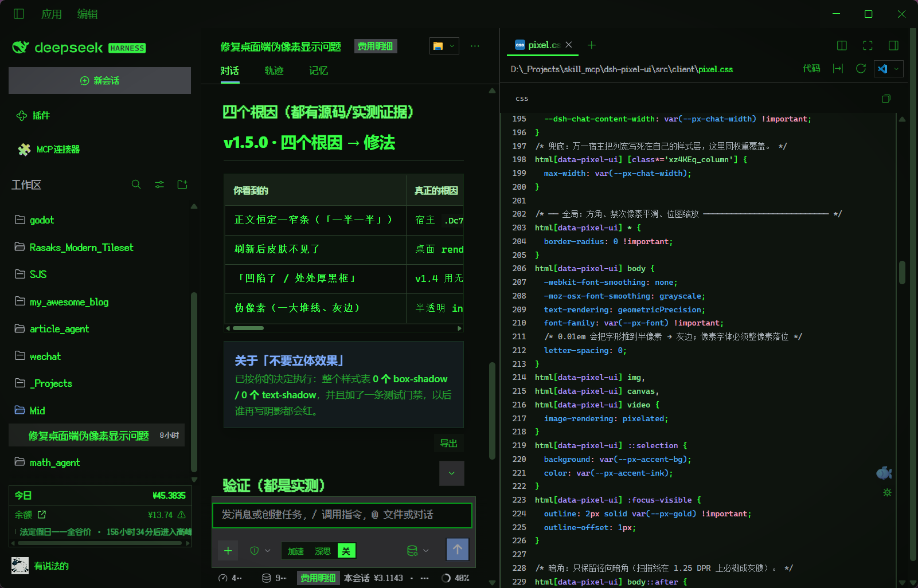Expand the VS Code open-with dropdown
Viewport: 918px width, 588px height.
(x=897, y=69)
